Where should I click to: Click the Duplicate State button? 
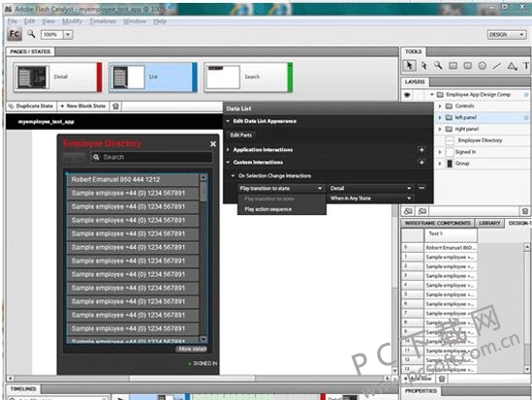[31, 107]
